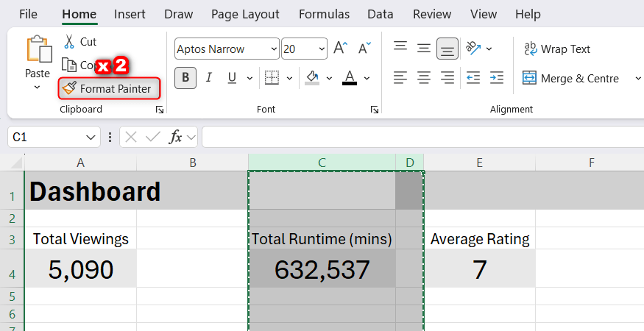The width and height of the screenshot is (644, 331).
Task: Select column B header
Action: [193, 163]
